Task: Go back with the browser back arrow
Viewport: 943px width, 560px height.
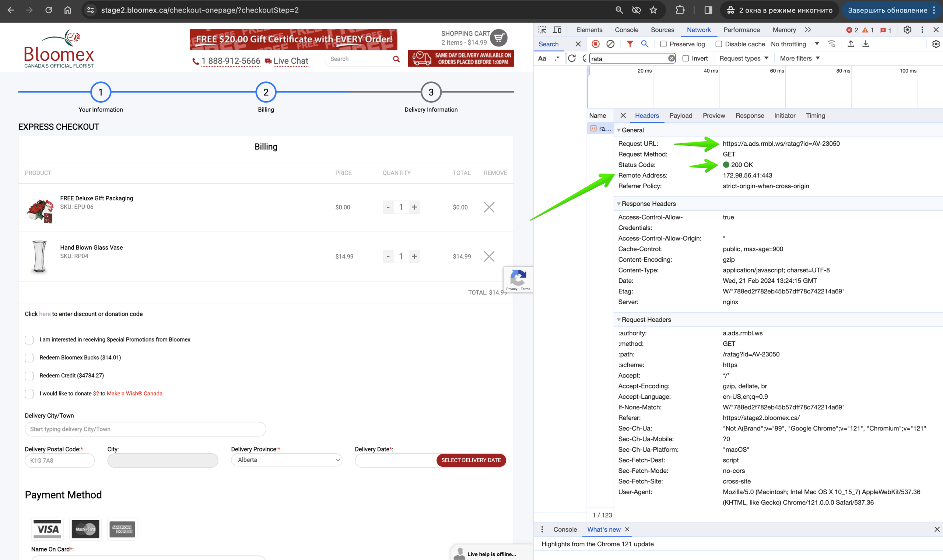Action: pos(11,10)
